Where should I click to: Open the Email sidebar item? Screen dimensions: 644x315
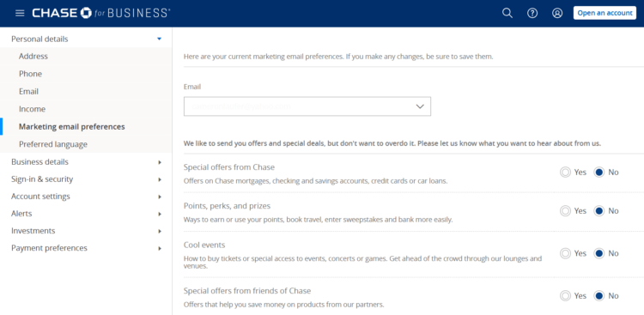click(x=28, y=92)
